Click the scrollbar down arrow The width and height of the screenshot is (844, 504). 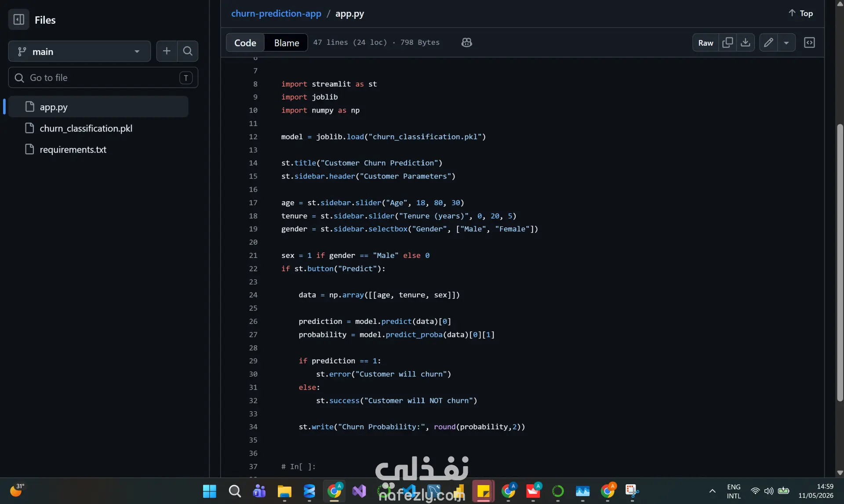point(840,473)
